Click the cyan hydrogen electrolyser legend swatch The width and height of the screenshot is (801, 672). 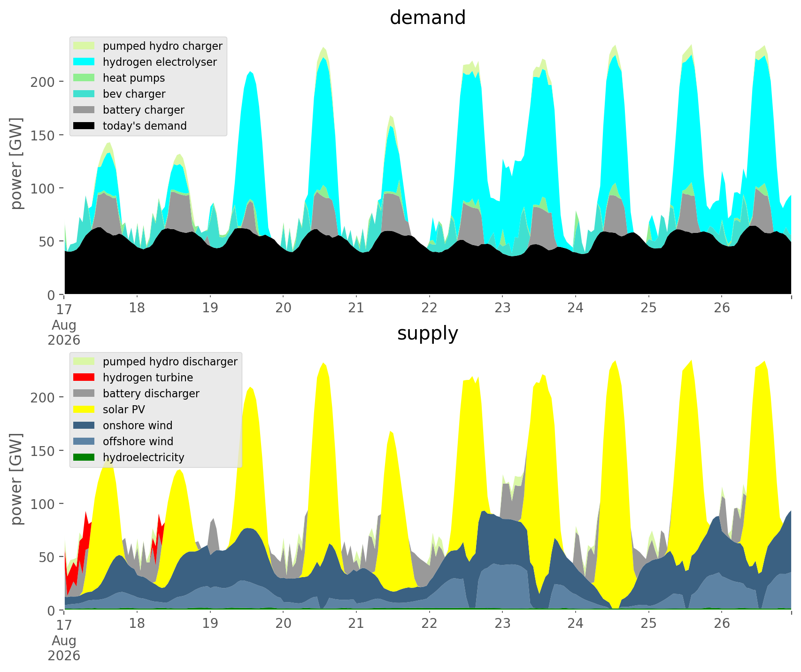(x=85, y=62)
